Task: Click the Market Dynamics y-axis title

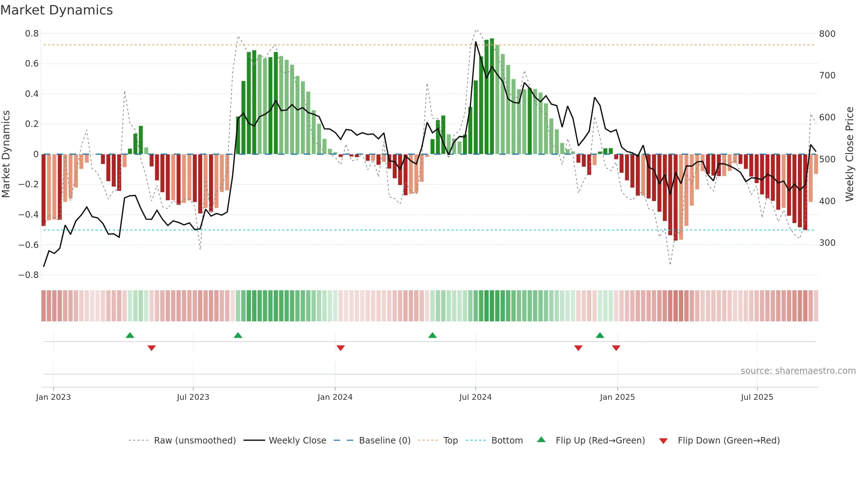Action: (x=6, y=154)
